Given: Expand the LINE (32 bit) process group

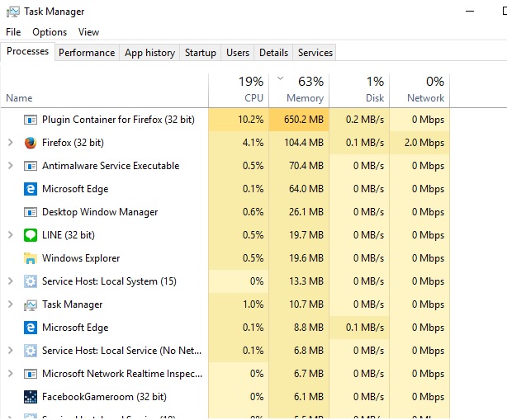Looking at the screenshot, I should point(10,235).
